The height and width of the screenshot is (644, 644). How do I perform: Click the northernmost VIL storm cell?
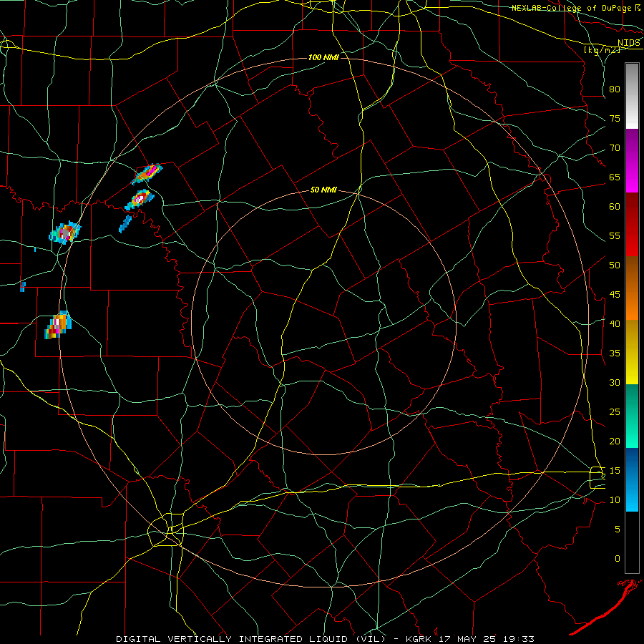[x=147, y=174]
